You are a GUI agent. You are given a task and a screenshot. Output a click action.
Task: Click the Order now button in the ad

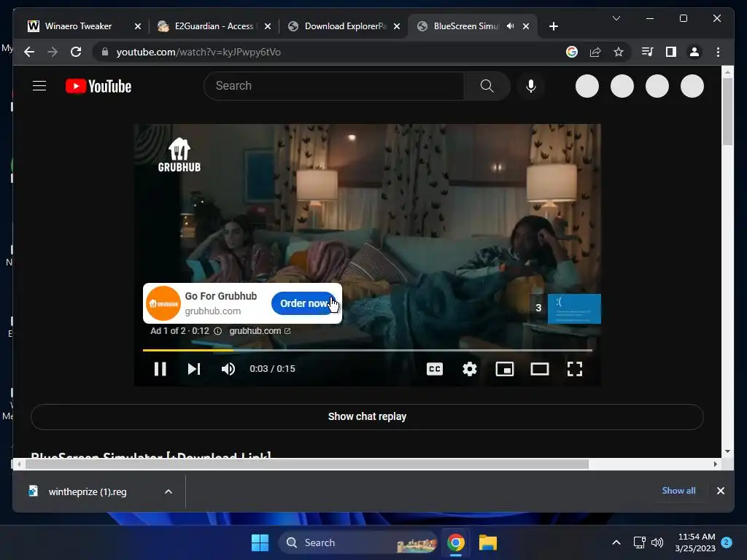(x=304, y=303)
